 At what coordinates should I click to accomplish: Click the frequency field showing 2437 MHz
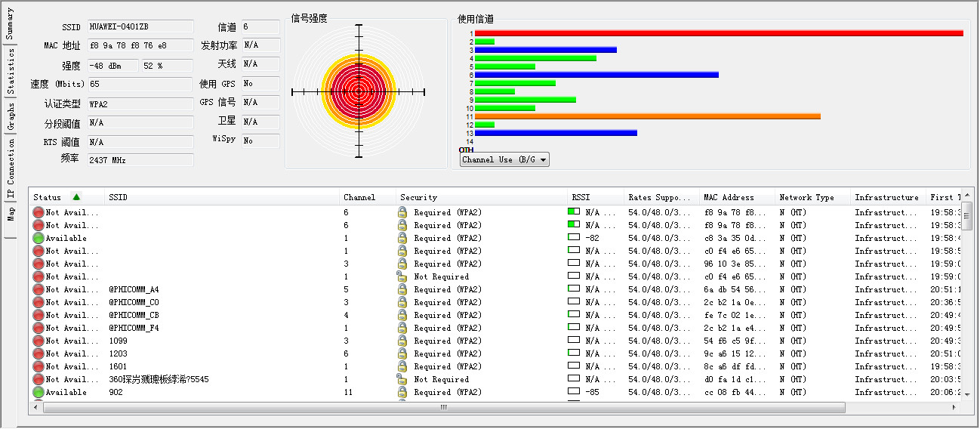[140, 160]
